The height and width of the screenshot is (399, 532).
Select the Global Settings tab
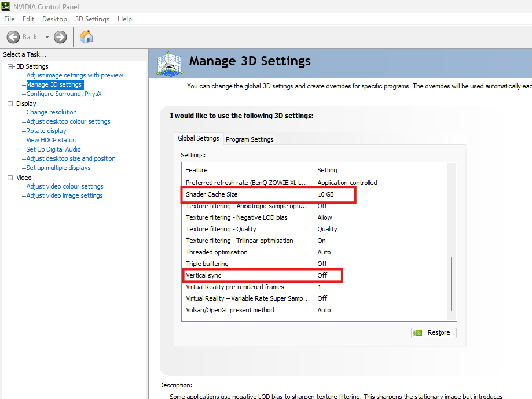(199, 138)
